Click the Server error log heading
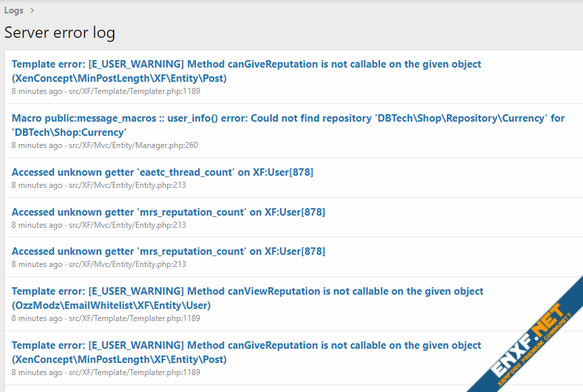 pos(60,32)
